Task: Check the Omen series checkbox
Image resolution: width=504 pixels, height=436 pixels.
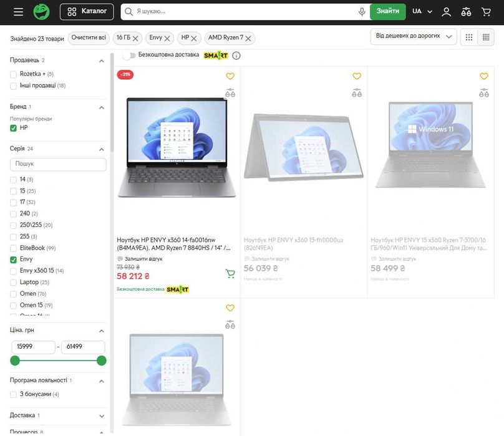Action: coord(13,294)
